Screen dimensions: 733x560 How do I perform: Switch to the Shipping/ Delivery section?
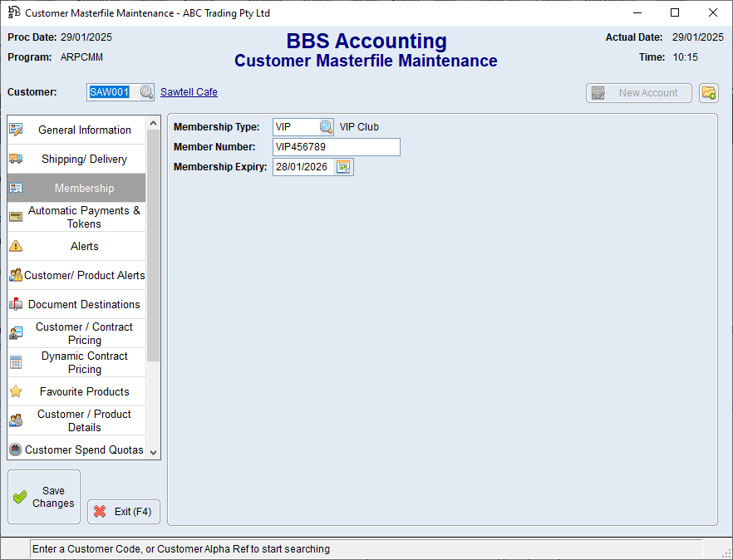pos(84,159)
